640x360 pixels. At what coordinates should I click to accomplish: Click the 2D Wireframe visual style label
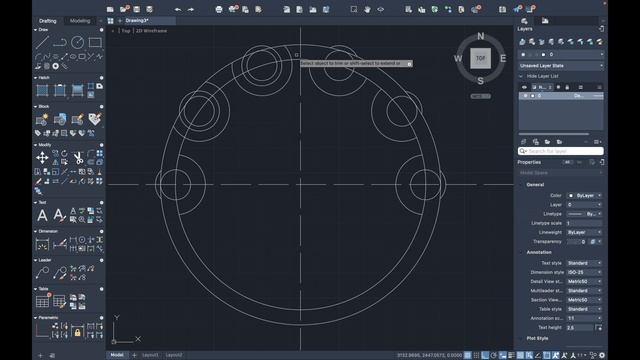coord(151,31)
